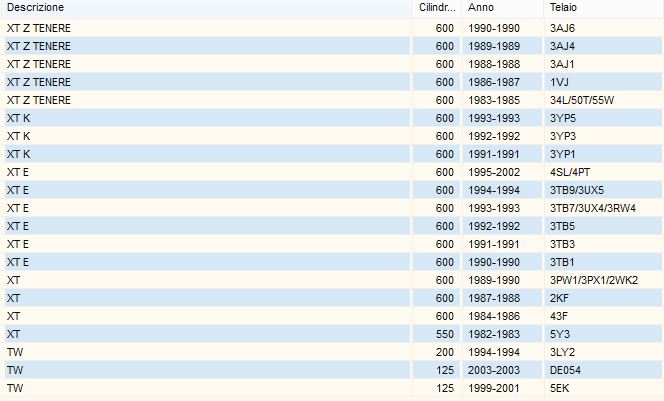Click frame code 3TB5
Viewport: 664px width, 401px height.
pyautogui.click(x=562, y=226)
